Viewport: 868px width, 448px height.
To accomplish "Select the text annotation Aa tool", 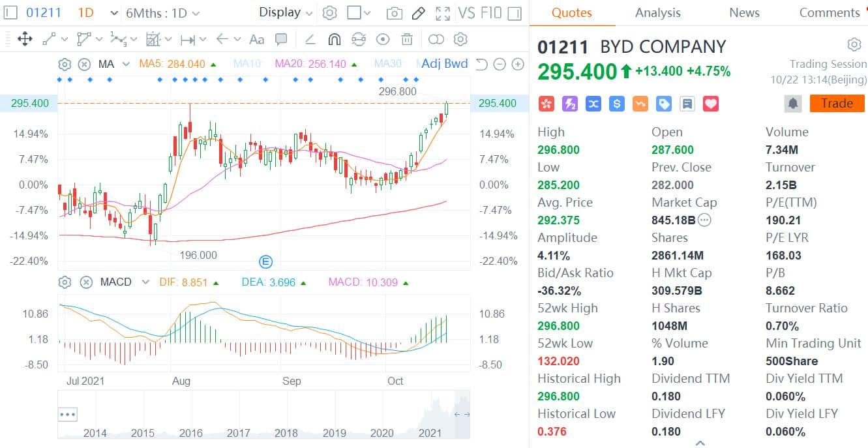I will [256, 39].
